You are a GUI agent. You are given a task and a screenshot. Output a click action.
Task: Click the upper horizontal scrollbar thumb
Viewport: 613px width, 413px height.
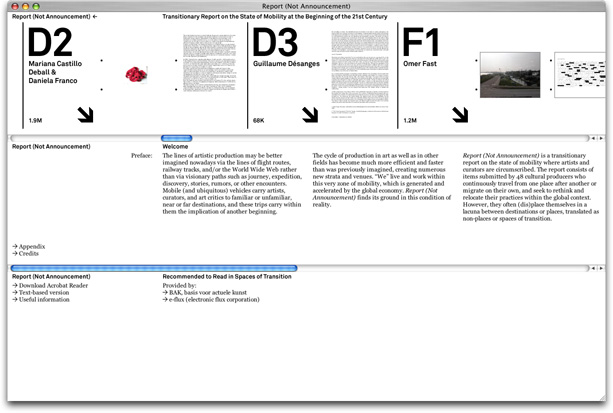176,137
